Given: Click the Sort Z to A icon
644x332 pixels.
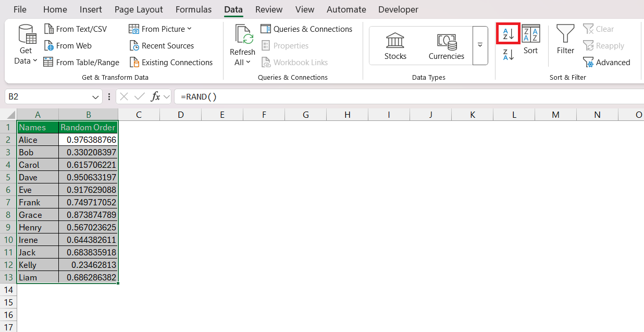Looking at the screenshot, I should tap(509, 54).
